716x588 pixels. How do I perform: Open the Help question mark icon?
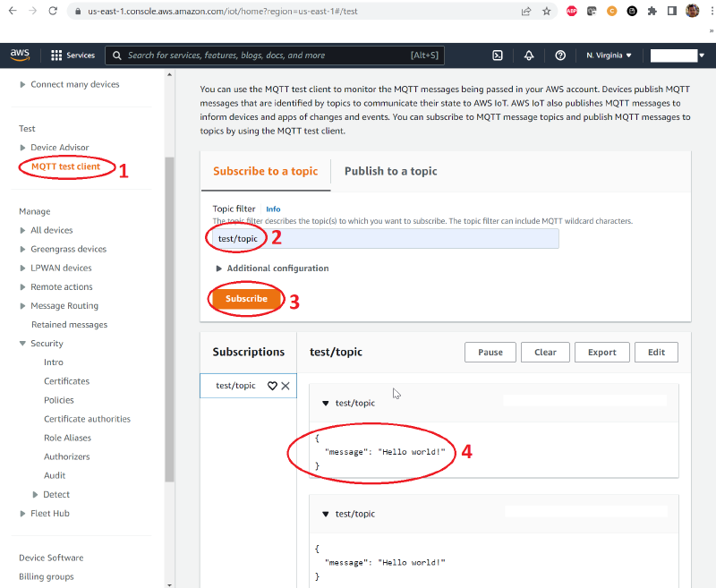point(560,55)
